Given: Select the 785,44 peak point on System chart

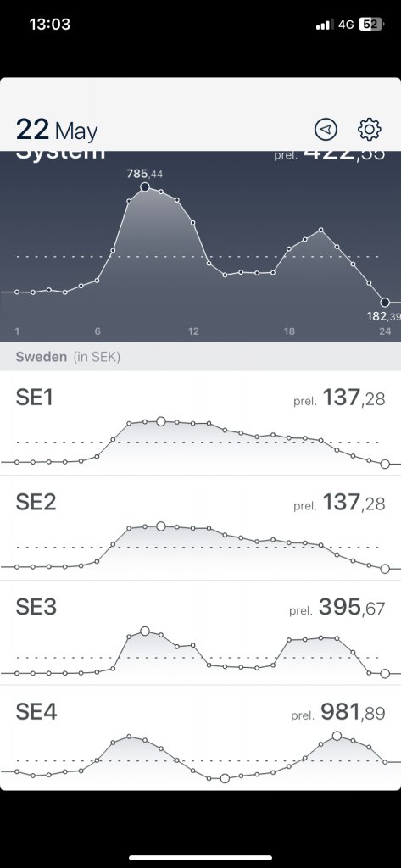Looking at the screenshot, I should [x=145, y=187].
